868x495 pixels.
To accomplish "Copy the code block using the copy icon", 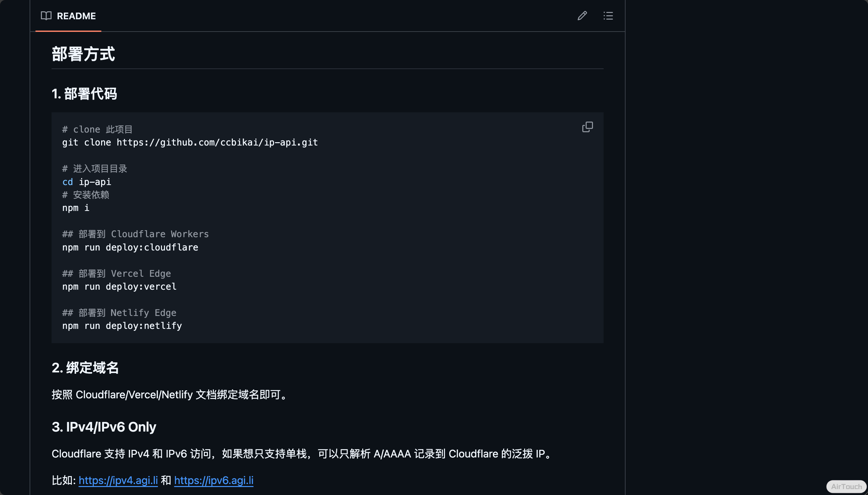I will 587,127.
